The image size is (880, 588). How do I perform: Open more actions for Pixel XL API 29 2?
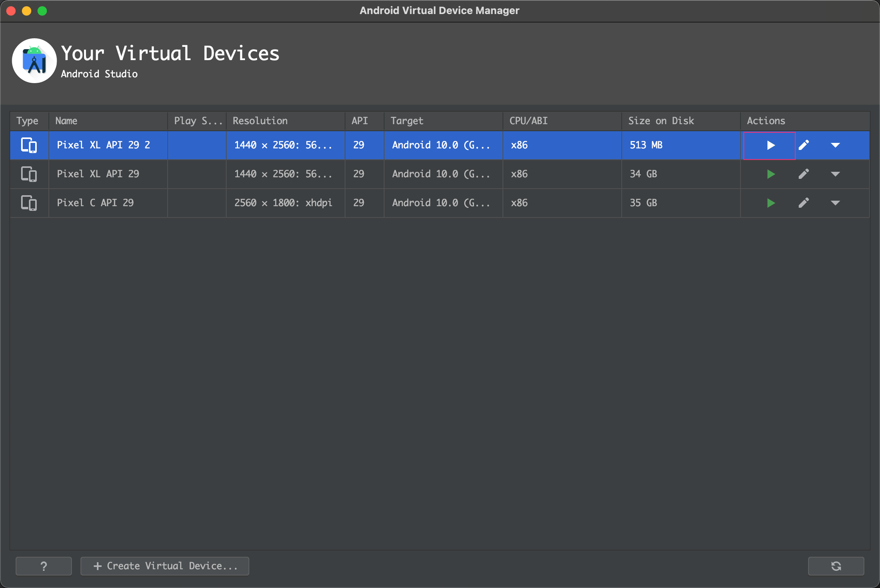pyautogui.click(x=835, y=145)
